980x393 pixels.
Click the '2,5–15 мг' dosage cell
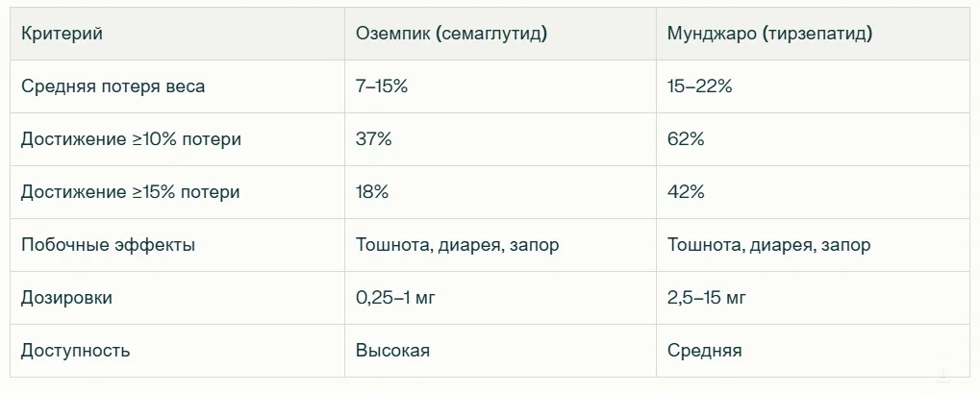[x=706, y=298]
